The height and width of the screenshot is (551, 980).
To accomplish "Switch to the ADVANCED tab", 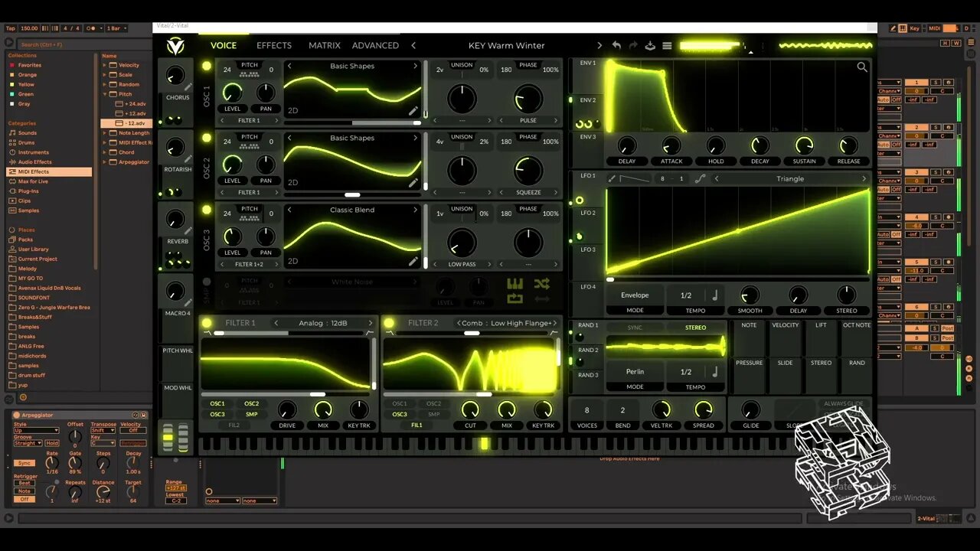I will (x=375, y=46).
